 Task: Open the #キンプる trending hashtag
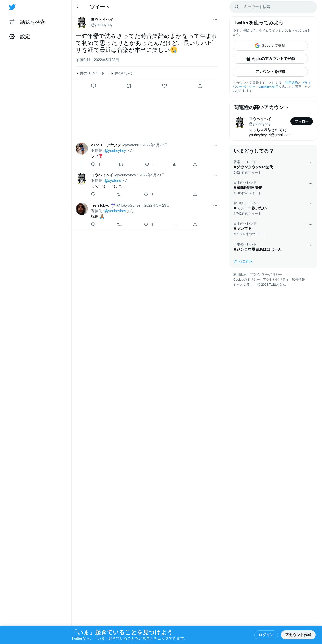pyautogui.click(x=243, y=229)
